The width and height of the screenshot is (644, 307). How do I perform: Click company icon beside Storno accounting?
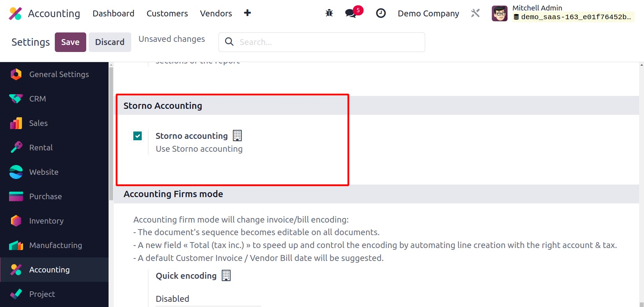click(237, 135)
